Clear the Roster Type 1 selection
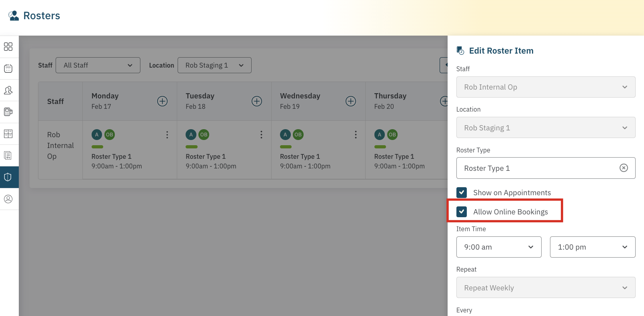Image resolution: width=644 pixels, height=316 pixels. (624, 168)
